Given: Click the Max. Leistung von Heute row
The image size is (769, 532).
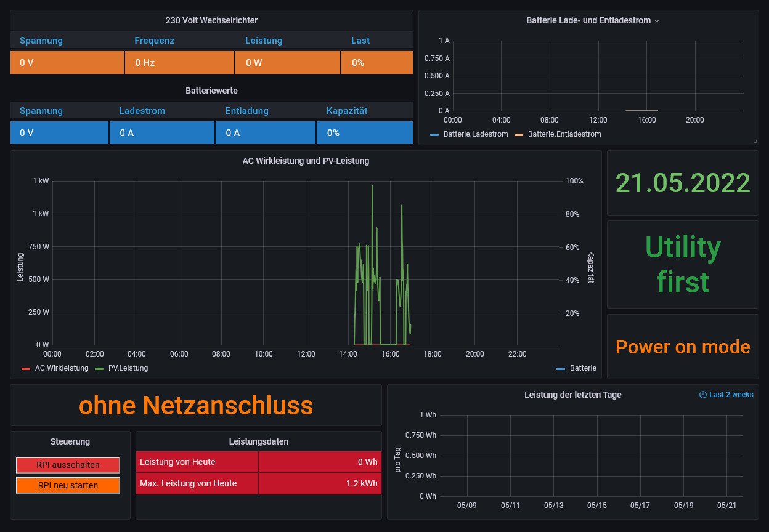Looking at the screenshot, I should [x=258, y=484].
